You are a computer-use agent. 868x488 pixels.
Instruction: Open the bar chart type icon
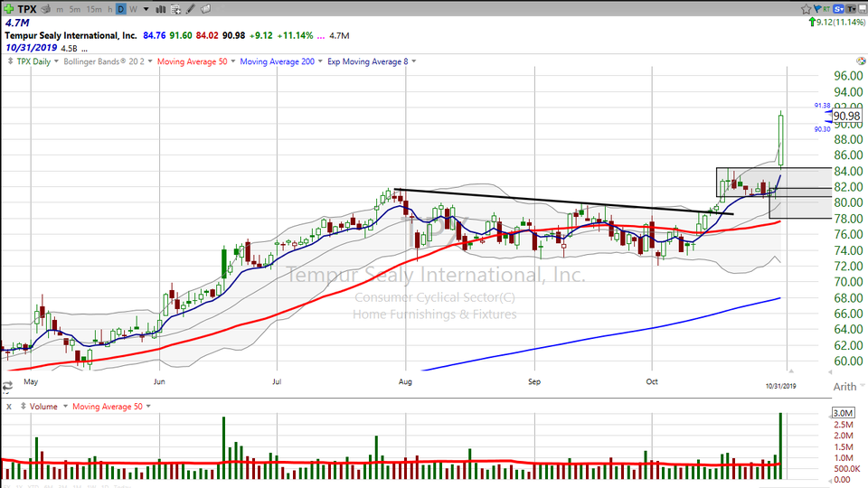click(161, 9)
